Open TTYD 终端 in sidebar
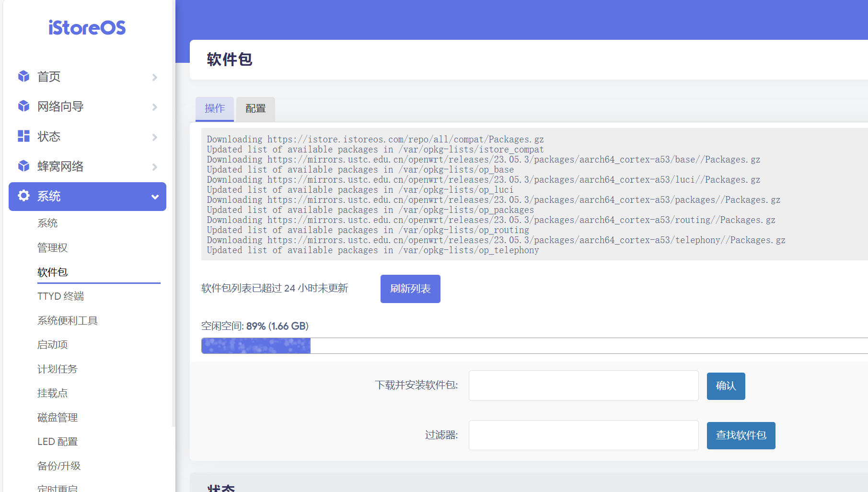Screen dimensions: 868x492 [60, 296]
